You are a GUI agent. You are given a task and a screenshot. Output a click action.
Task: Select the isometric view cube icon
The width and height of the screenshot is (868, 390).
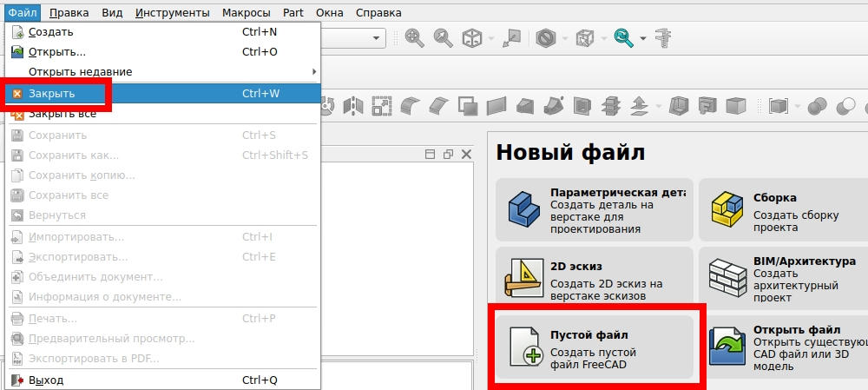click(x=471, y=38)
